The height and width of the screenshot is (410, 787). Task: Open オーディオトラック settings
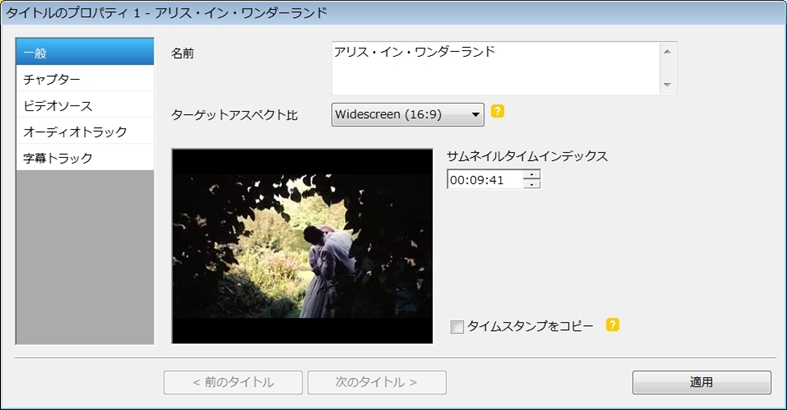pyautogui.click(x=85, y=131)
